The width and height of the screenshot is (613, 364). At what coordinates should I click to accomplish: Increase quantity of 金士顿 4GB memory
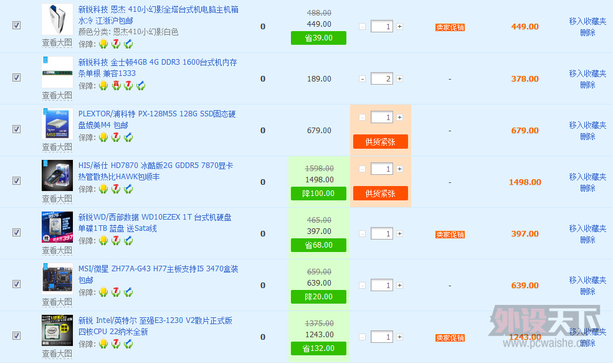[399, 79]
